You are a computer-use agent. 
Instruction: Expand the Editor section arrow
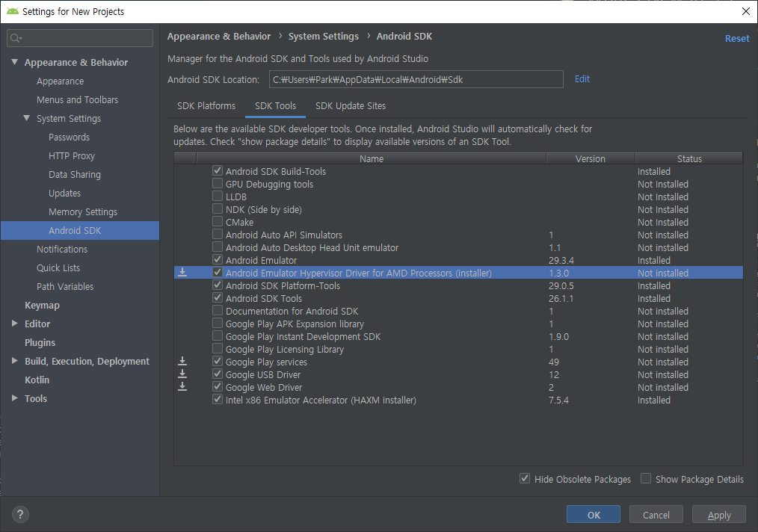tap(14, 324)
